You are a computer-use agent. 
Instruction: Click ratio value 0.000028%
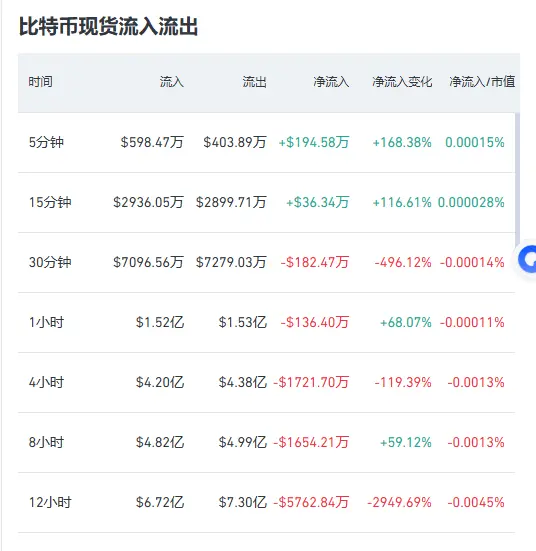(x=471, y=202)
